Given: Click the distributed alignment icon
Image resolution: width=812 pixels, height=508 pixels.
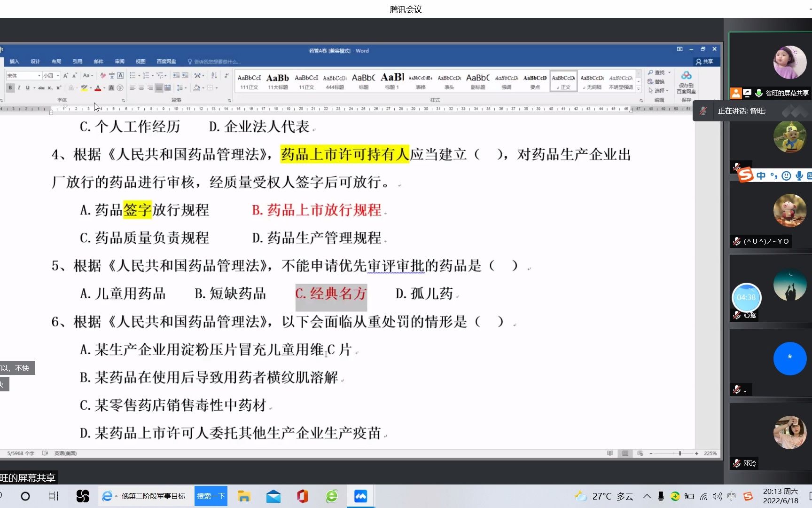Looking at the screenshot, I should (x=168, y=88).
